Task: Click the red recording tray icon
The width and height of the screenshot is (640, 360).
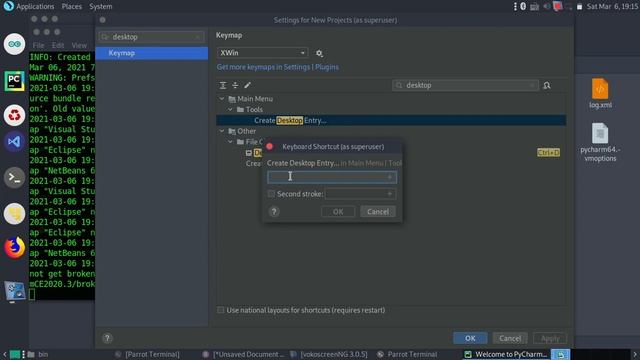Action: pos(557,6)
